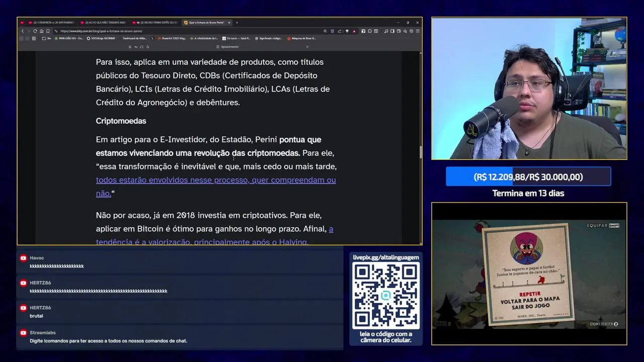Switch to 'ACHO QUE NÃO TEREMOS MAIS' tab
The image size is (644, 362).
(x=103, y=23)
